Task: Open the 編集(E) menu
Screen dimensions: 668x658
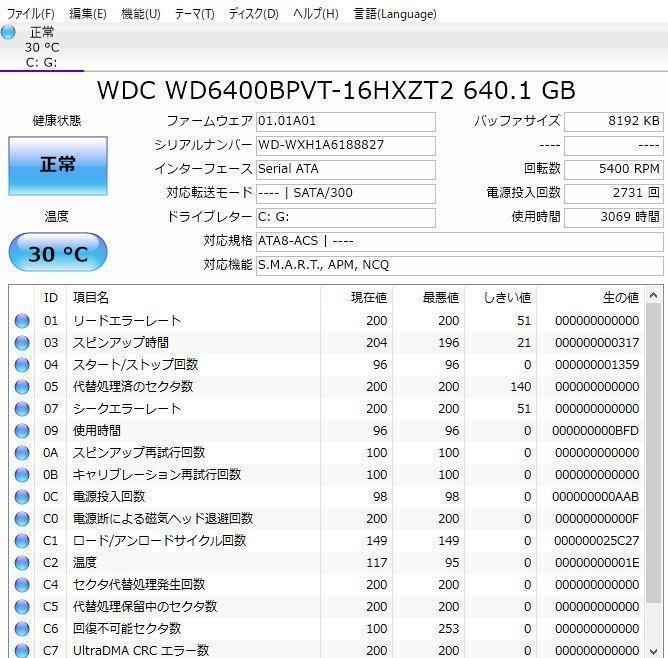Action: point(88,14)
